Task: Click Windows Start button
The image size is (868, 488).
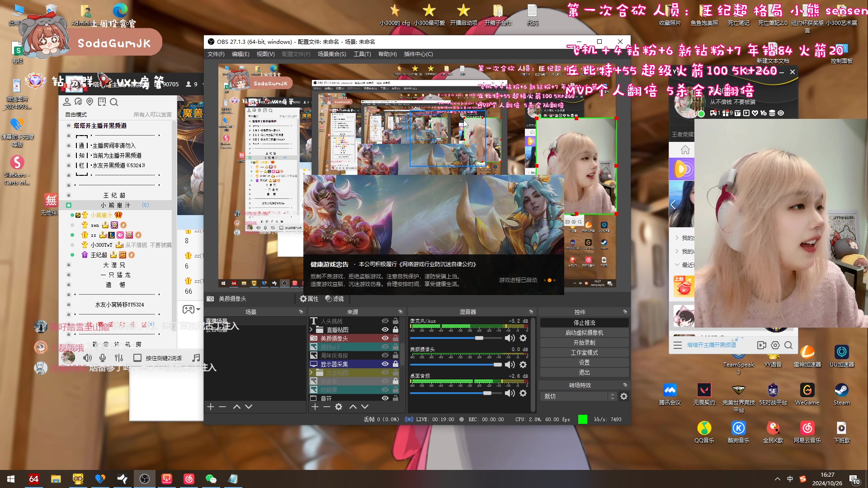Action: pyautogui.click(x=11, y=479)
